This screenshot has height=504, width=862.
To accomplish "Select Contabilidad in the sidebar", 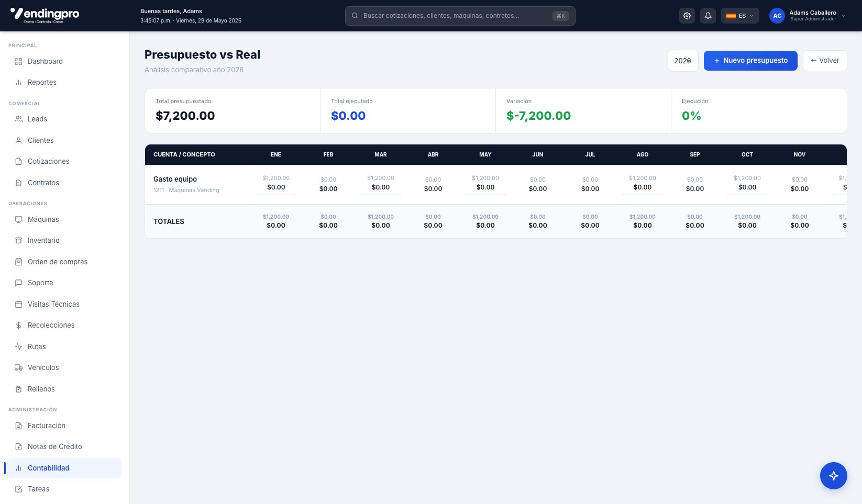I will (64, 468).
